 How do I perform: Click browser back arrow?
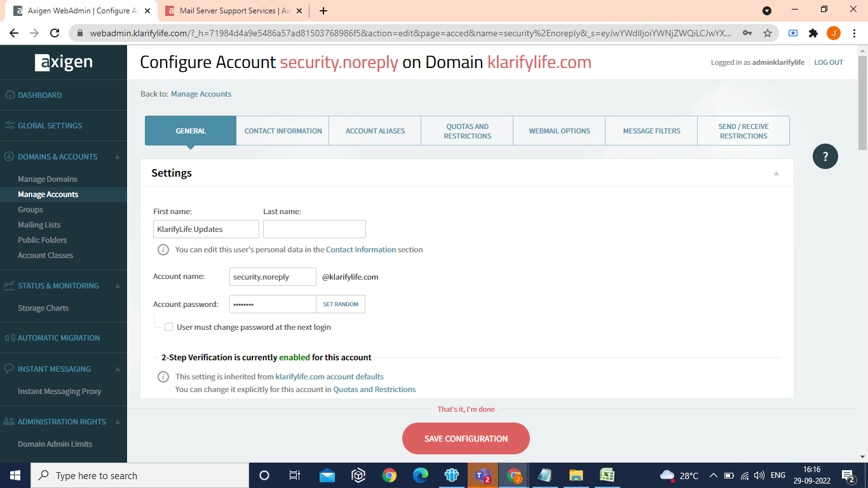14,33
